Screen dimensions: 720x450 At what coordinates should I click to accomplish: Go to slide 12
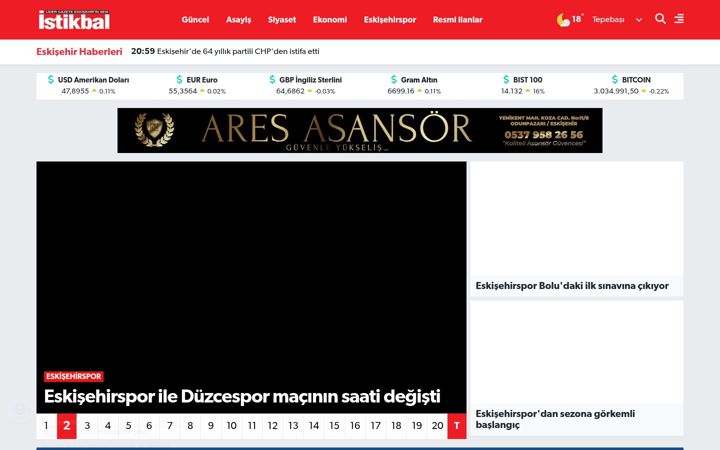point(273,426)
